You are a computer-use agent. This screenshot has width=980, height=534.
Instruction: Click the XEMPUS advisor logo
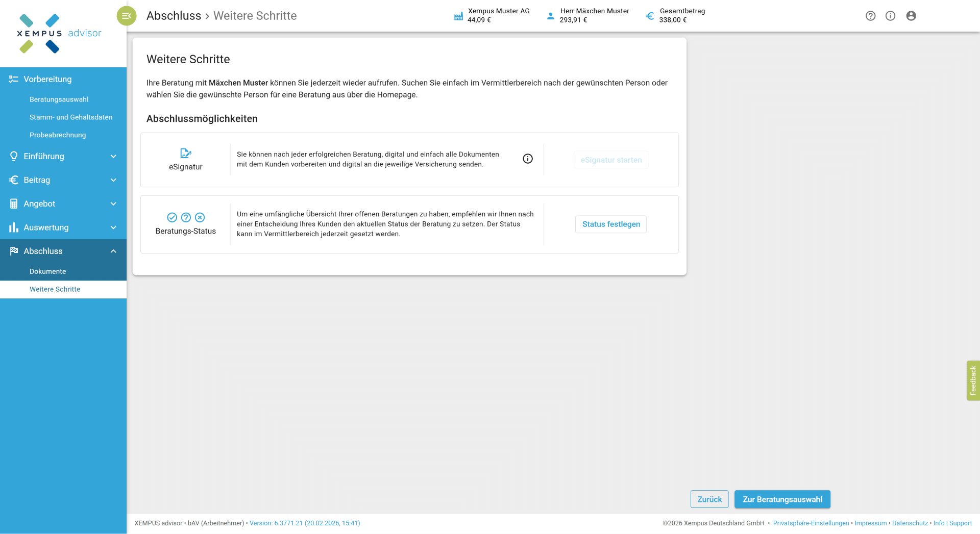tap(59, 33)
